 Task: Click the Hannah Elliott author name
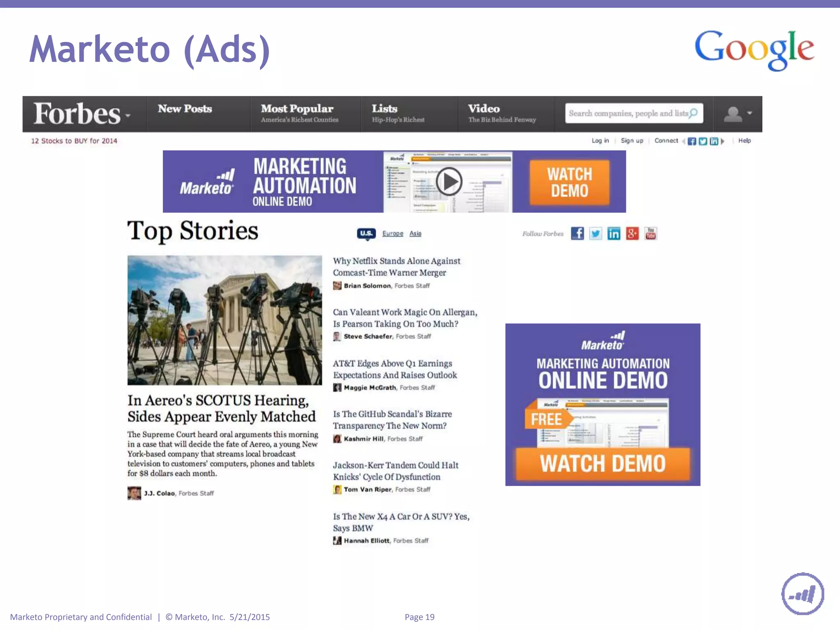point(367,541)
